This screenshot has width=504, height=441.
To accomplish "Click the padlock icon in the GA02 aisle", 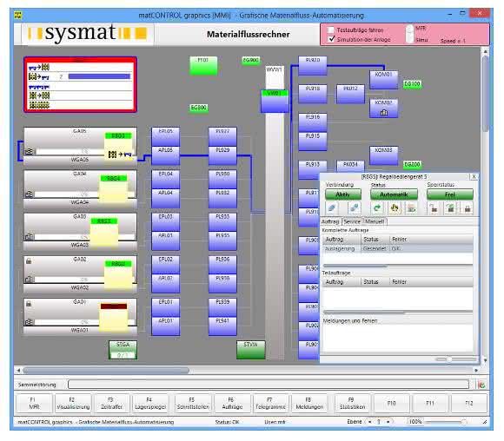I will coord(29,261).
